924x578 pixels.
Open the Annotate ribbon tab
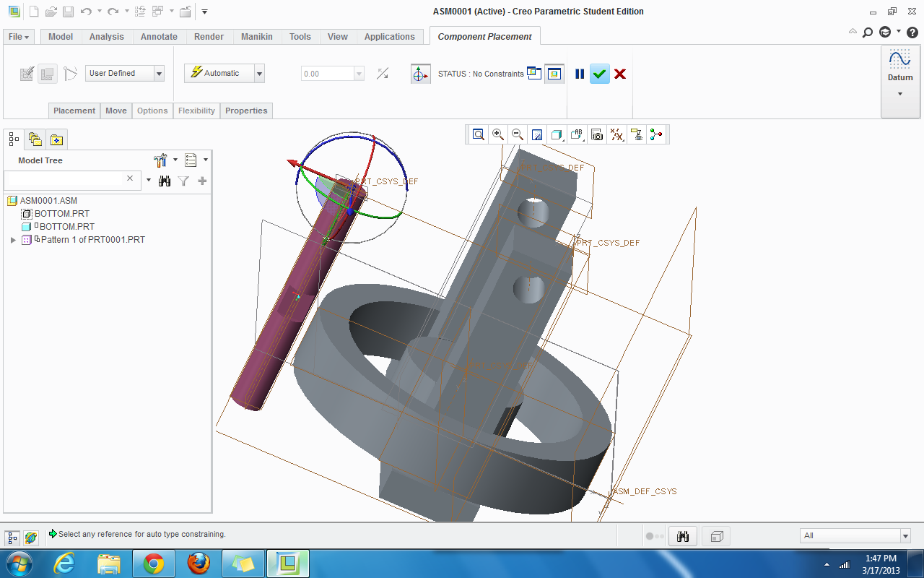tap(159, 37)
